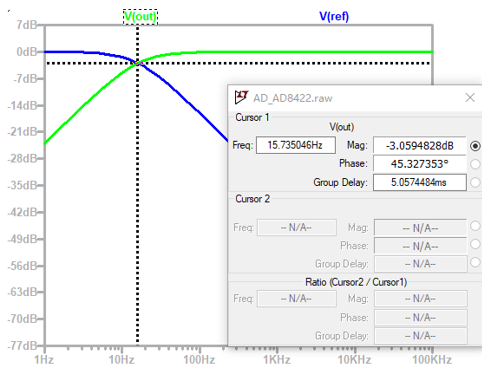Select the Cursor 1 Phase radio button

[475, 164]
